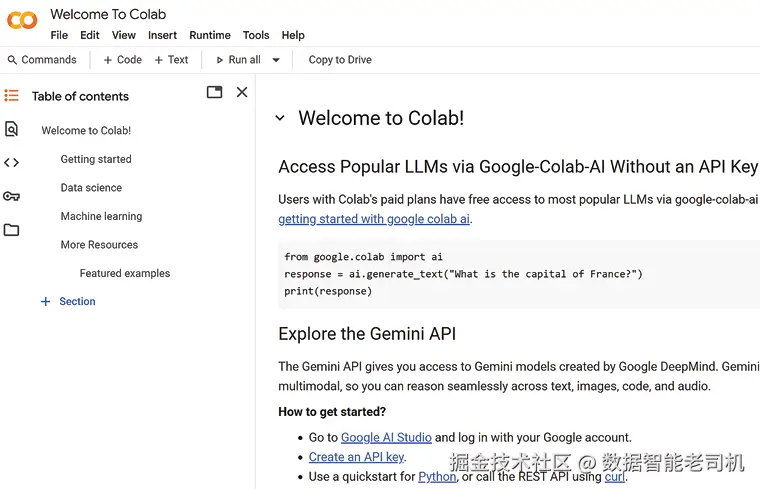The height and width of the screenshot is (489, 760).
Task: Click the Access Popular LLMs heading
Action: tap(518, 167)
